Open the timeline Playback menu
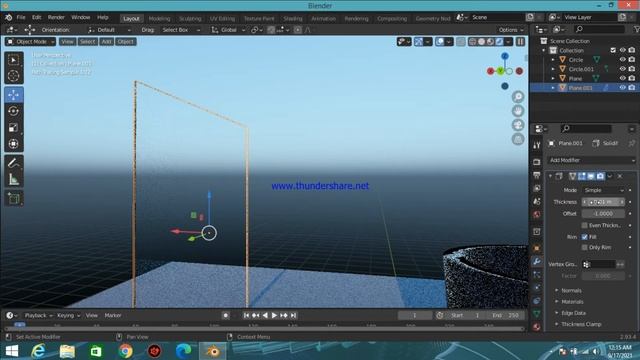640x360 pixels. point(38,316)
